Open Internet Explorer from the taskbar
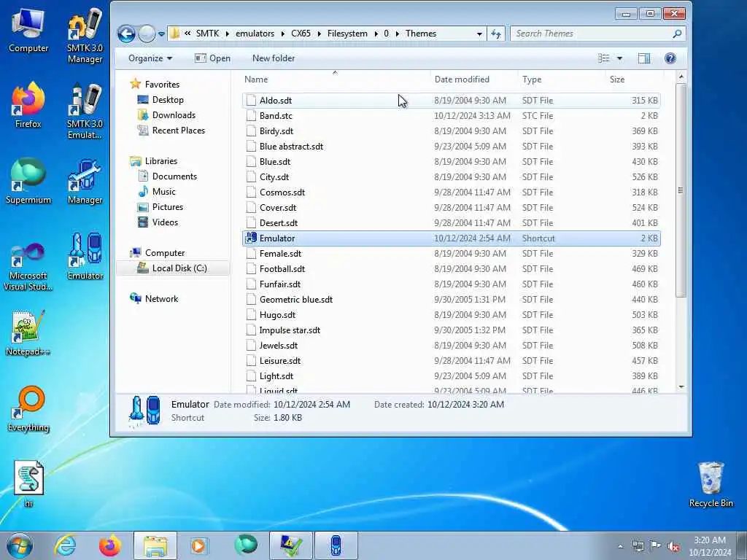 [65, 545]
